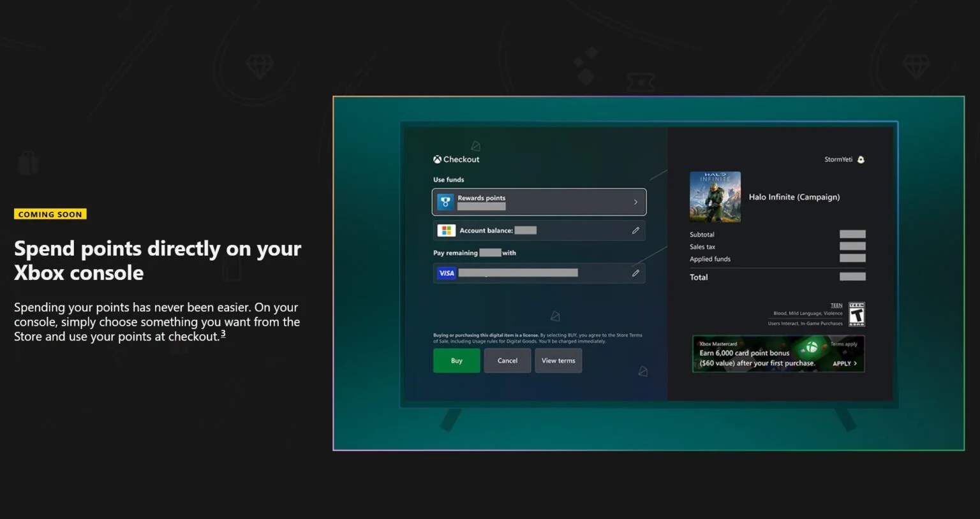Click the Visa card logo
This screenshot has height=519, width=980.
[447, 273]
